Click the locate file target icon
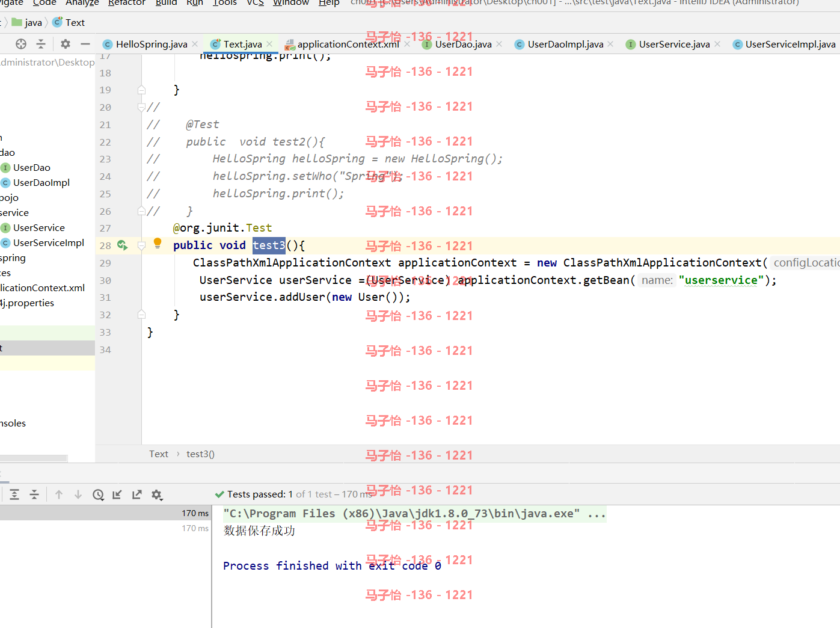This screenshot has height=628, width=840. [21, 44]
